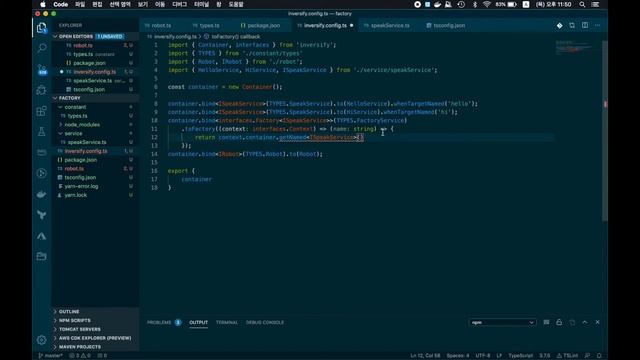The width and height of the screenshot is (640, 360).
Task: Expand the Tomcat Servers section
Action: (x=96, y=329)
